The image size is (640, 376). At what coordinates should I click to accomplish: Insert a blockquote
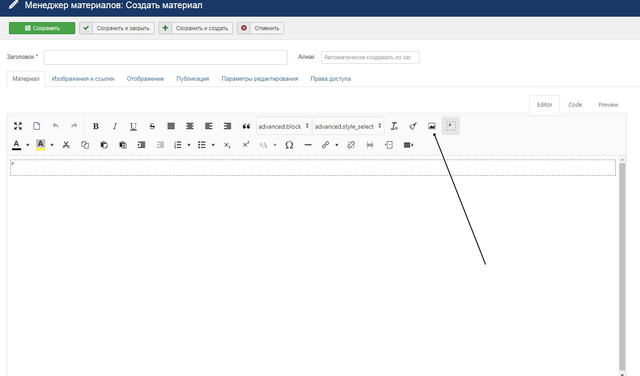[x=246, y=126]
